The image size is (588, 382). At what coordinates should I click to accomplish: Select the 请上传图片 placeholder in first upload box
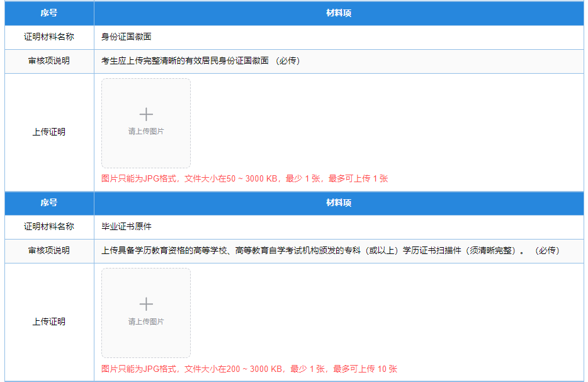[146, 131]
